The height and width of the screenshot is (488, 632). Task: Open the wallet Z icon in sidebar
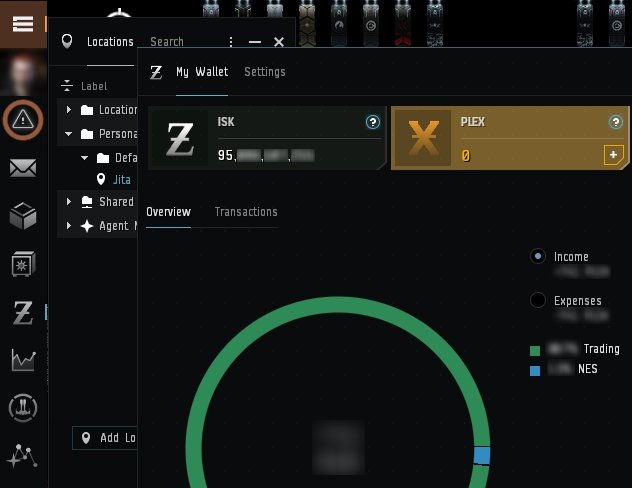[x=23, y=313]
